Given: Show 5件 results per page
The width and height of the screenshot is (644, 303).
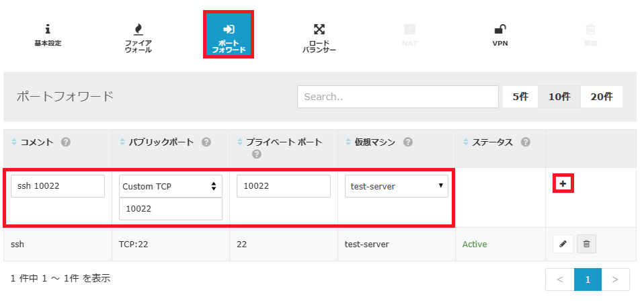Looking at the screenshot, I should tap(520, 97).
